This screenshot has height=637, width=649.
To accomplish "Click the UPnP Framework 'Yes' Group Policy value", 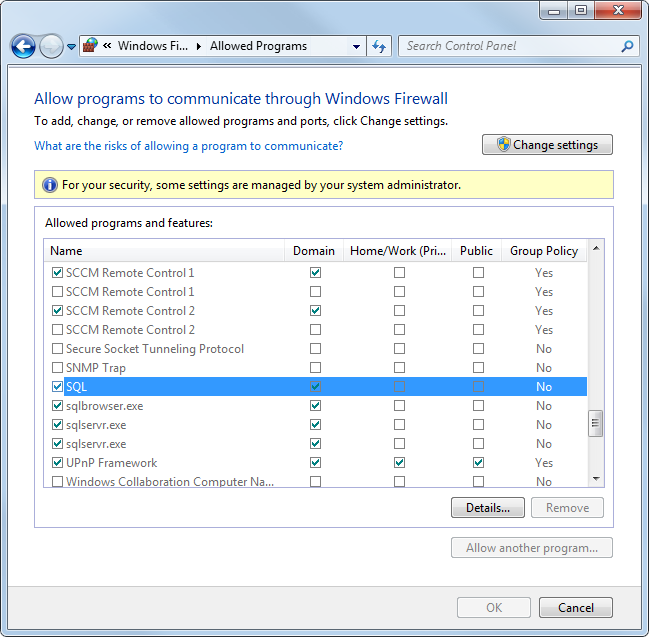I will pos(544,463).
